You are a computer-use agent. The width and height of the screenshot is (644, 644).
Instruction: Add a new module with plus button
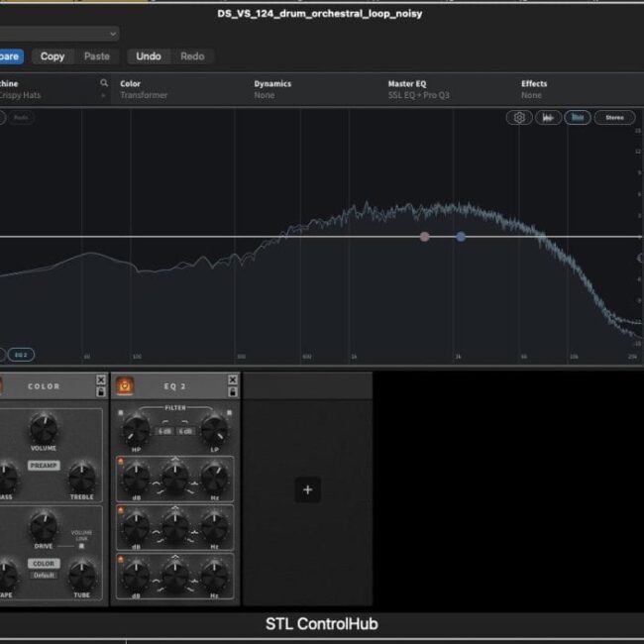click(307, 489)
